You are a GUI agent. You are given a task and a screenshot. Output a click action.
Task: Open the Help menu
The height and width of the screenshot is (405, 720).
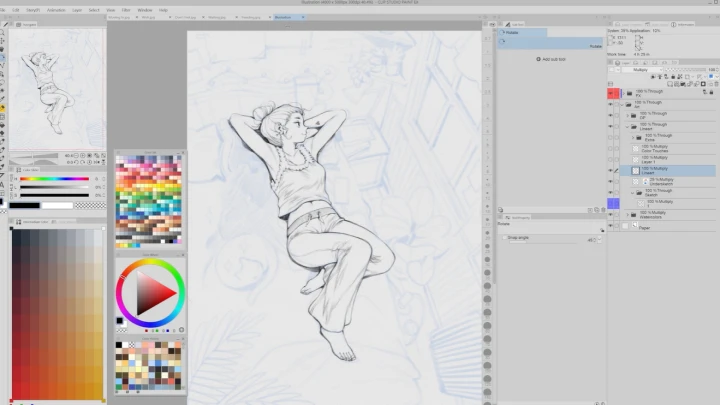163,10
